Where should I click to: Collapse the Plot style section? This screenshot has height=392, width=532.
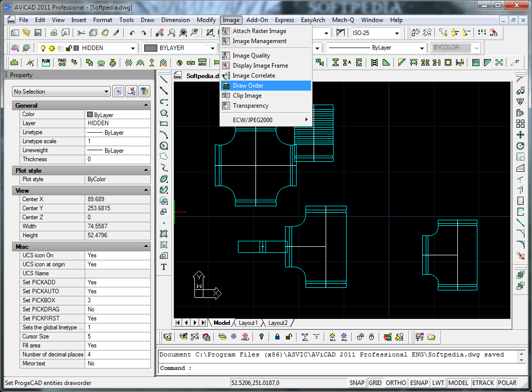pyautogui.click(x=146, y=170)
